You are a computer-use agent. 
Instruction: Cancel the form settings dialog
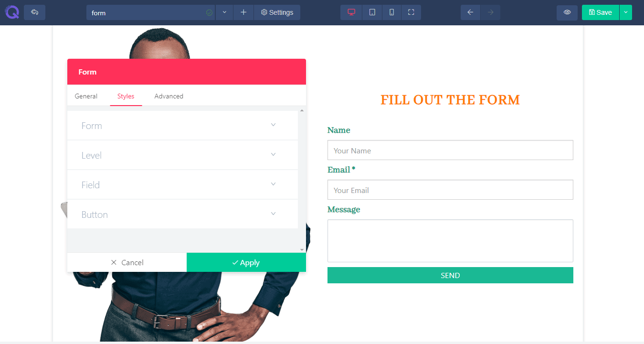click(x=127, y=262)
